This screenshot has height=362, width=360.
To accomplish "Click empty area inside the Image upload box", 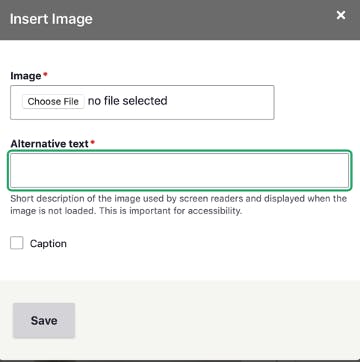I will tap(220, 102).
